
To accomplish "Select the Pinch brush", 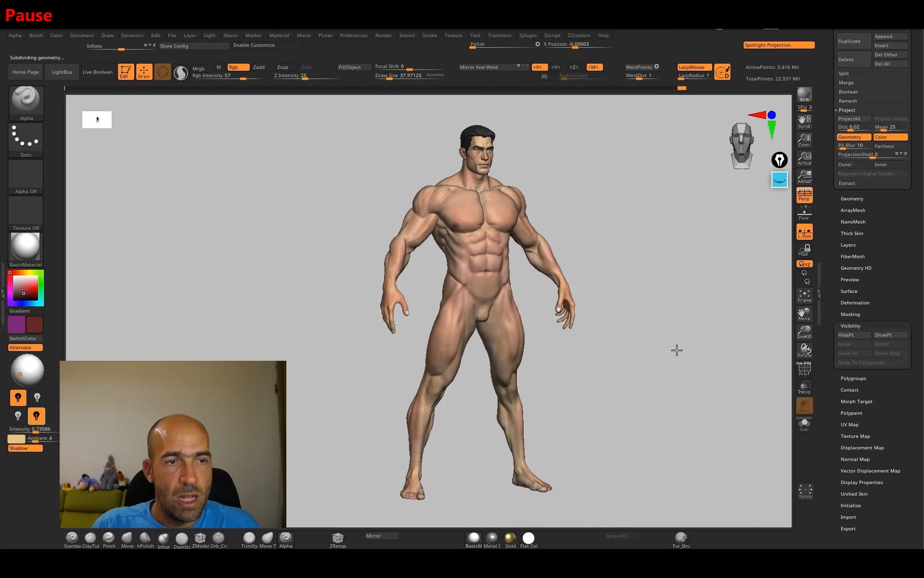I will click(x=109, y=540).
